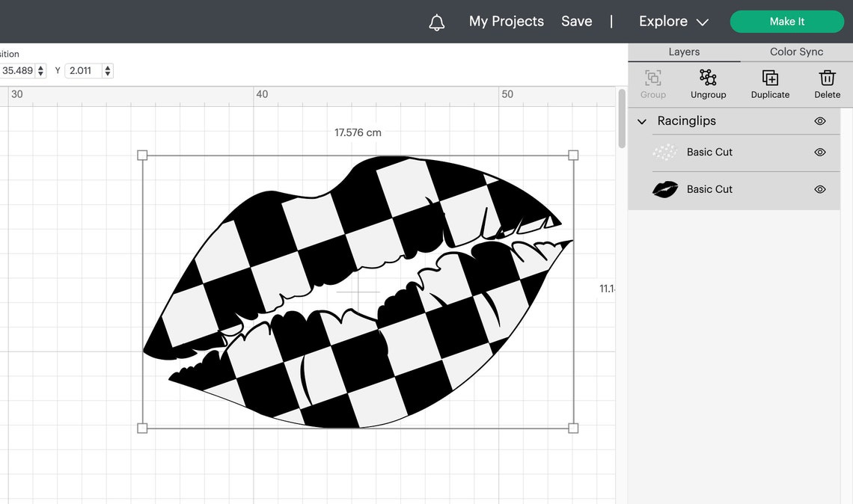Select the solid black lips layer thumbnail
Image resolution: width=853 pixels, height=504 pixels.
coord(664,189)
